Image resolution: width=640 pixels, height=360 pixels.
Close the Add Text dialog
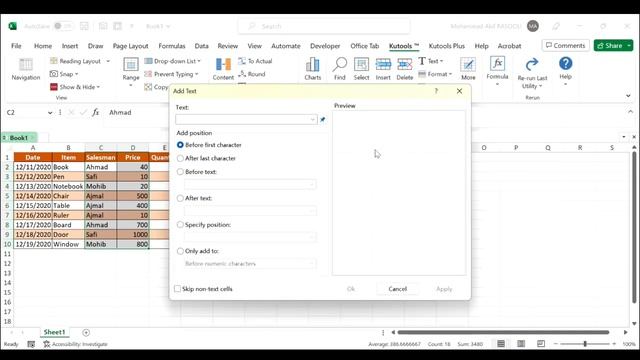pos(459,91)
